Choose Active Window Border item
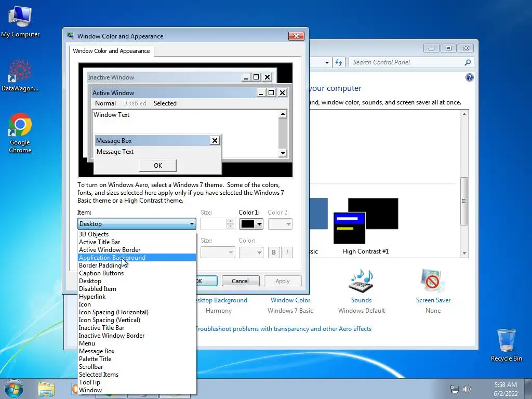Viewport: 532px width, 399px height. [x=137, y=250]
